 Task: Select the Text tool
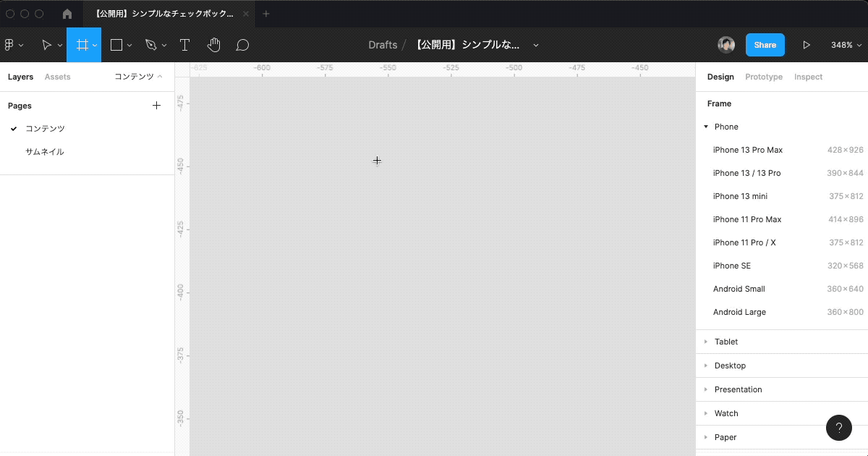click(x=184, y=44)
